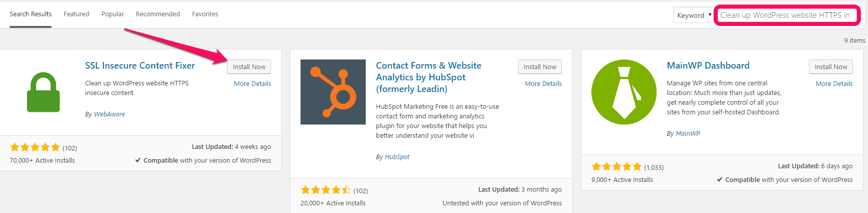Select the Search Results tab
The image size is (868, 213).
(x=31, y=14)
